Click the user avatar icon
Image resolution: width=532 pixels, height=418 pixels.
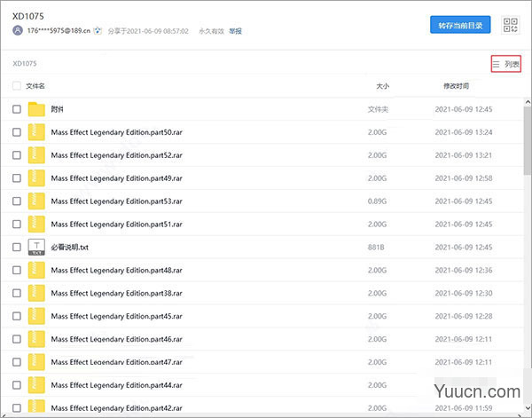click(x=18, y=31)
